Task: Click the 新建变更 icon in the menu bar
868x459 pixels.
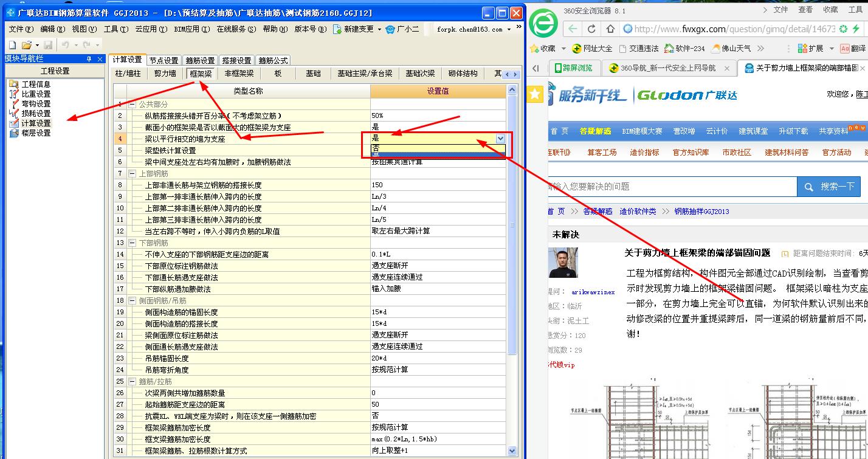Action: tap(337, 29)
